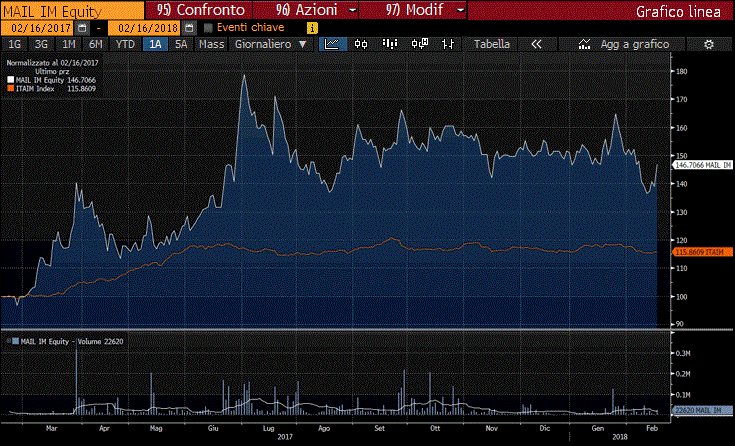The height and width of the screenshot is (446, 735).
Task: Click the Tabella button
Action: coord(491,44)
